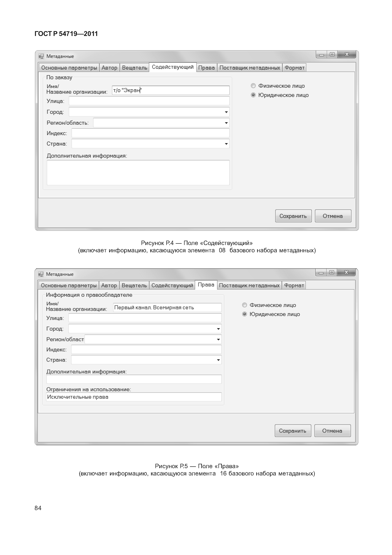Open the Регион/область dropdown in the upper window
This screenshot has height=555, width=392.
click(x=226, y=123)
